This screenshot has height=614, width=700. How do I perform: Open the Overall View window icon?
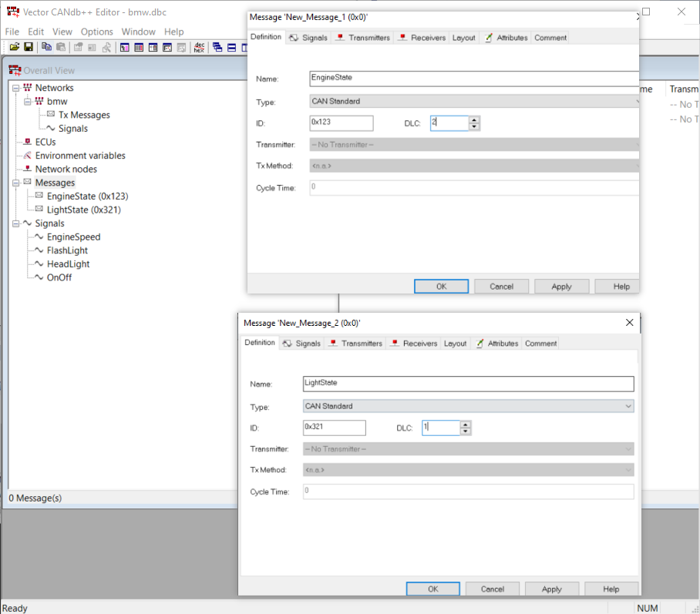click(x=123, y=48)
